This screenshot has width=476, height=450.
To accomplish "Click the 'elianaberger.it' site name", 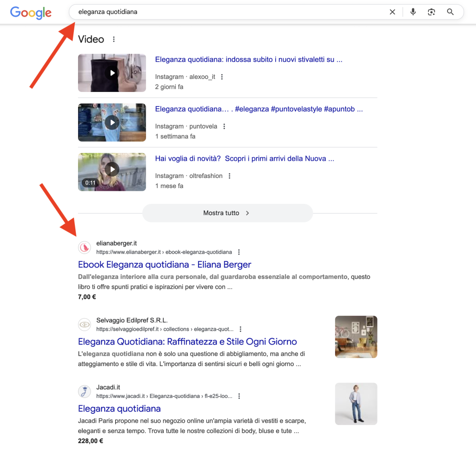I will (x=117, y=243).
